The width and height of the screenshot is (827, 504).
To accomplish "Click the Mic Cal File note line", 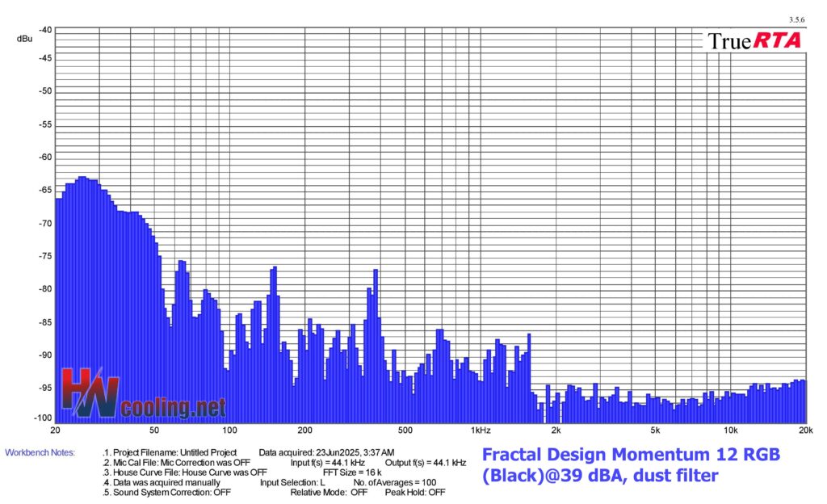I will pos(176,462).
